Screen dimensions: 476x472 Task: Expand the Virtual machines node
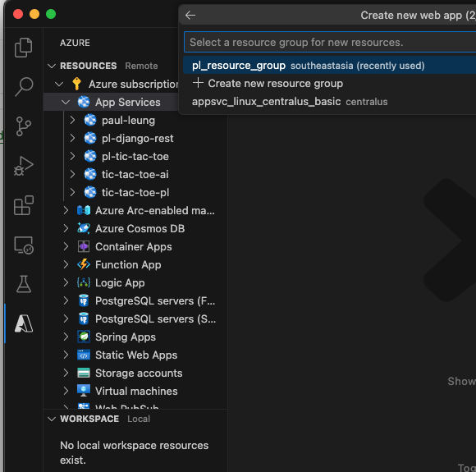click(66, 391)
